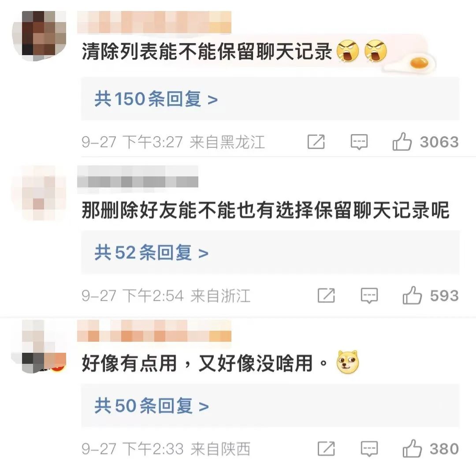Select comment text 清除列表能不能保留聊天记录
Image resolution: width=476 pixels, height=467 pixels.
[207, 51]
